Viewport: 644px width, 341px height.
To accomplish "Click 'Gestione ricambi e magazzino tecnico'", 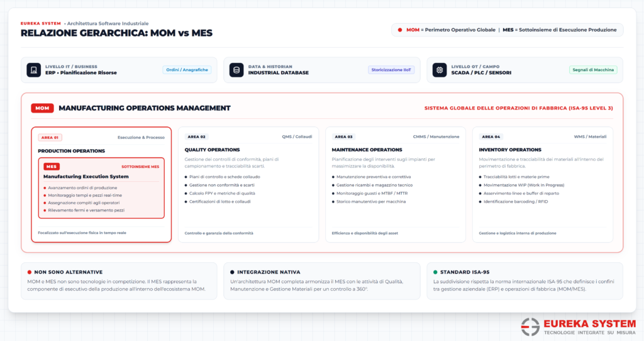I will pyautogui.click(x=375, y=185).
